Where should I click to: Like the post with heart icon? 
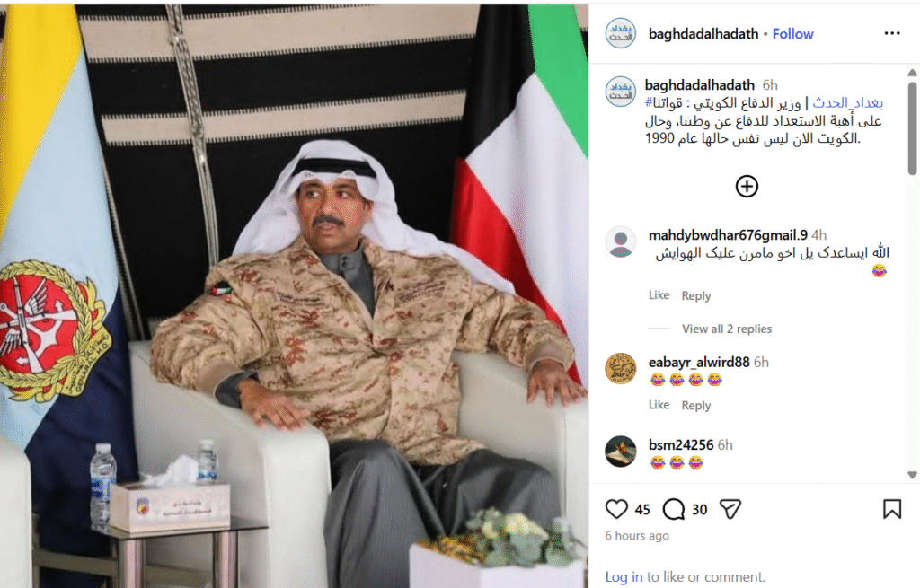pos(616,509)
